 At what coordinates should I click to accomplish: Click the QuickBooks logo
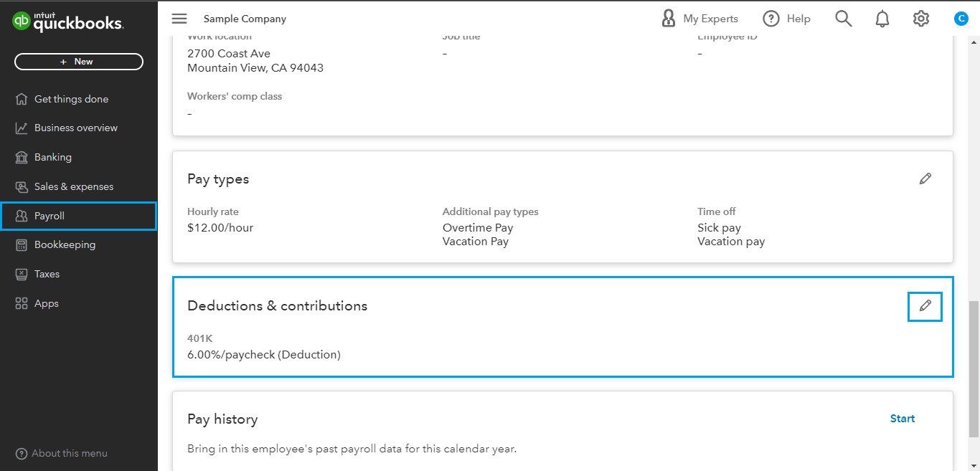[x=67, y=21]
